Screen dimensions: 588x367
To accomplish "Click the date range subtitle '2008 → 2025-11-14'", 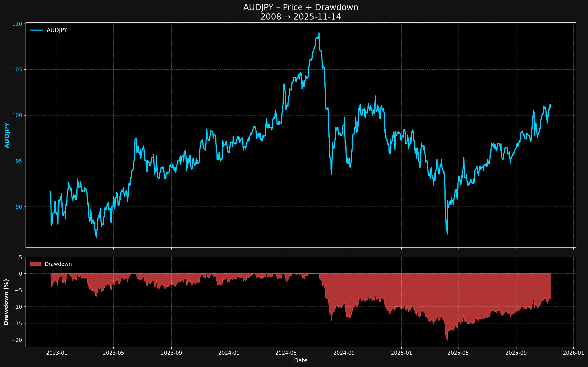I will [x=301, y=17].
